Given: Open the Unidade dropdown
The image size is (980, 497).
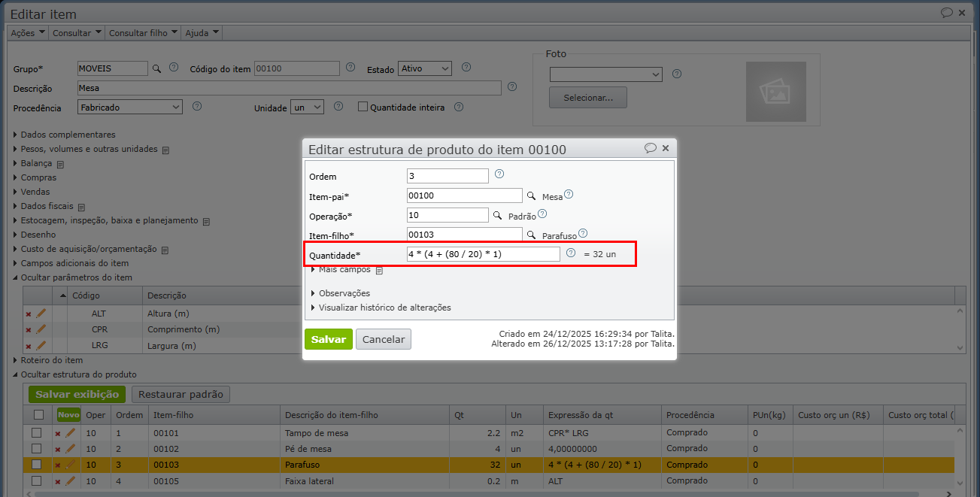Looking at the screenshot, I should coord(308,108).
